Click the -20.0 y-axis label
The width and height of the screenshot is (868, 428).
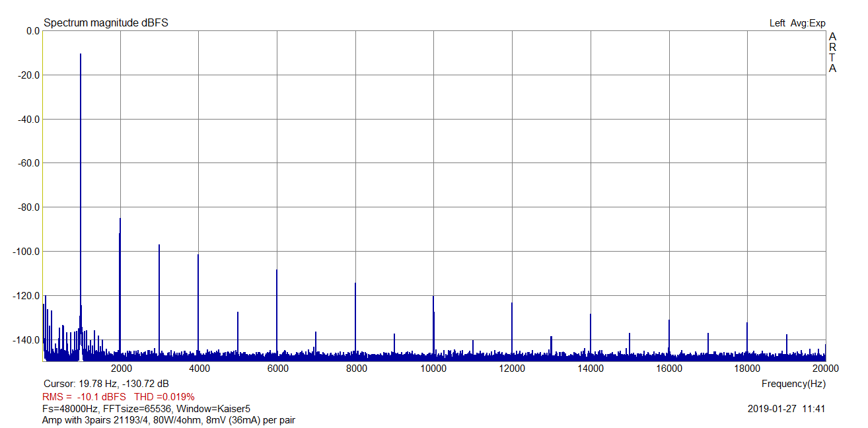29,75
